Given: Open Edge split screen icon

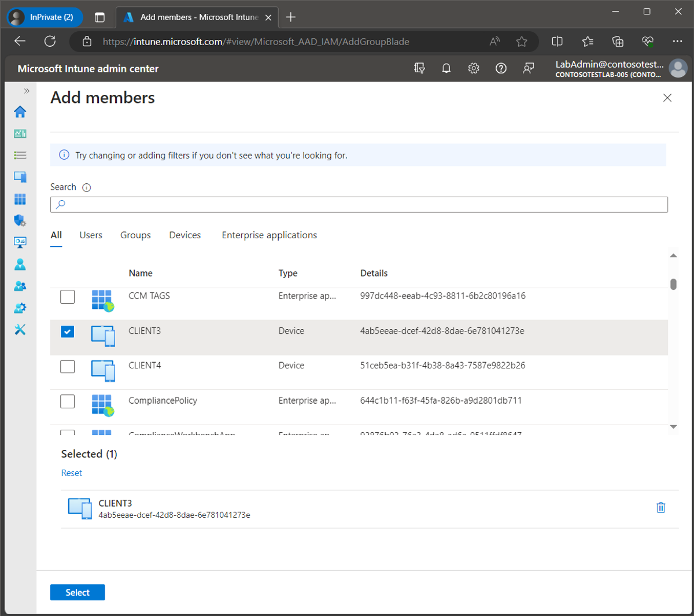Looking at the screenshot, I should 558,41.
